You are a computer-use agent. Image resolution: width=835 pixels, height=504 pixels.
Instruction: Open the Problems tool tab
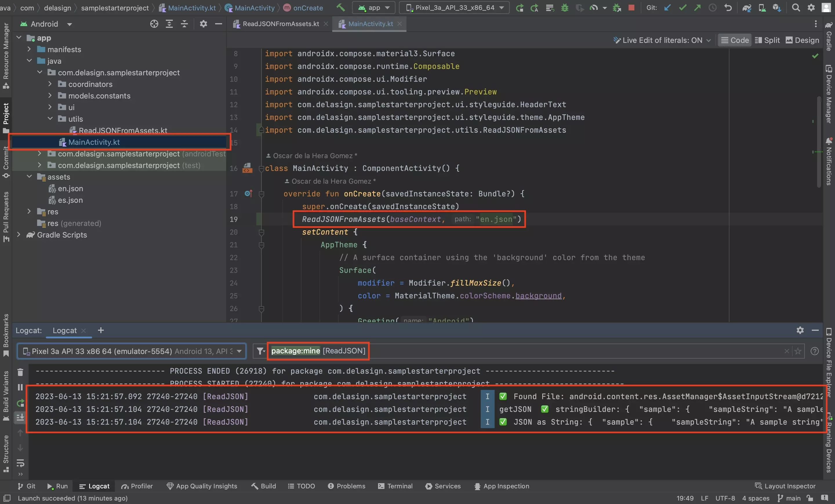[x=346, y=486]
